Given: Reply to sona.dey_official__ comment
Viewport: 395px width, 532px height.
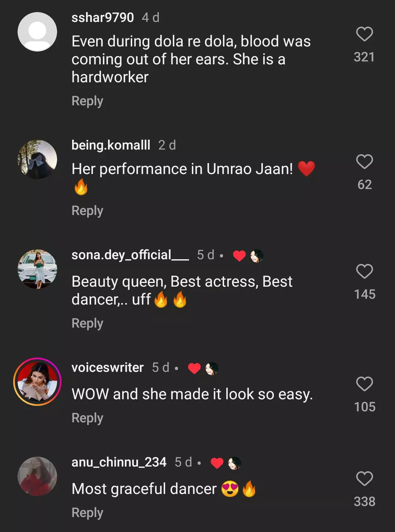Looking at the screenshot, I should click(x=87, y=323).
